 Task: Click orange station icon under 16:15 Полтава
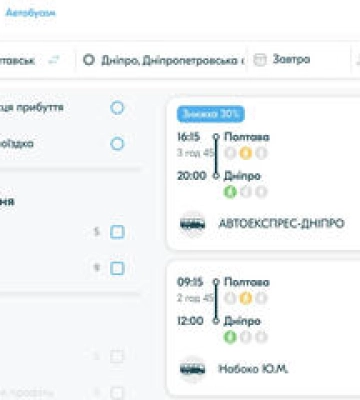246,153
